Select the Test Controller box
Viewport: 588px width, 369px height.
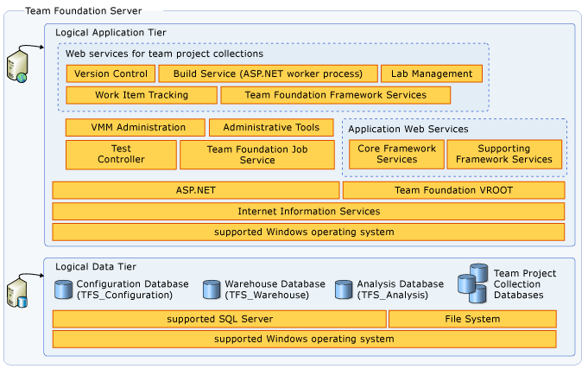click(120, 154)
